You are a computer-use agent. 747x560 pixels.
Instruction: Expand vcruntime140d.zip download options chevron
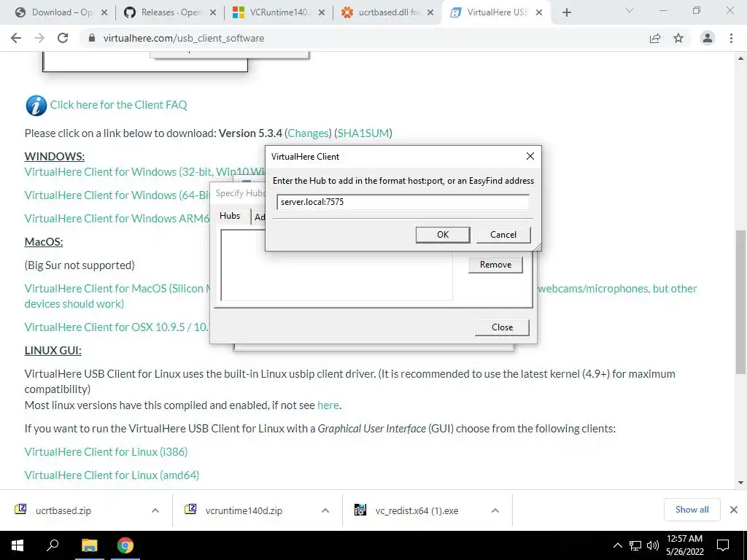(325, 510)
